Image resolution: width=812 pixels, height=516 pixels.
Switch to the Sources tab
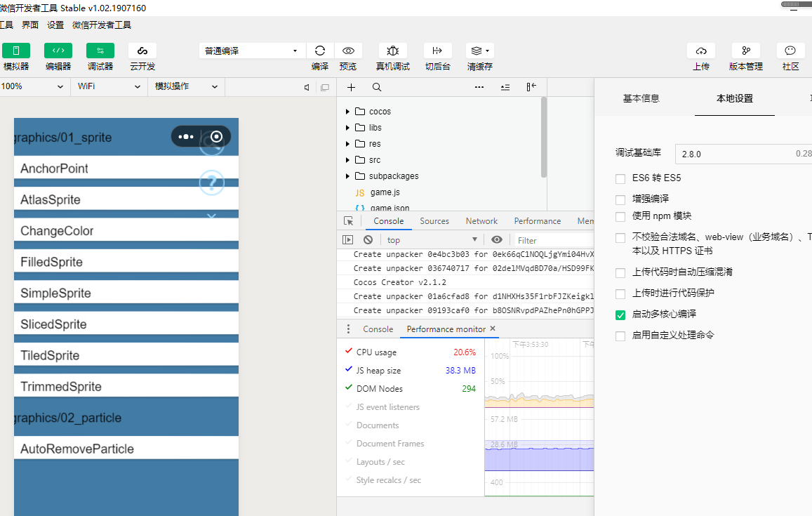click(434, 221)
